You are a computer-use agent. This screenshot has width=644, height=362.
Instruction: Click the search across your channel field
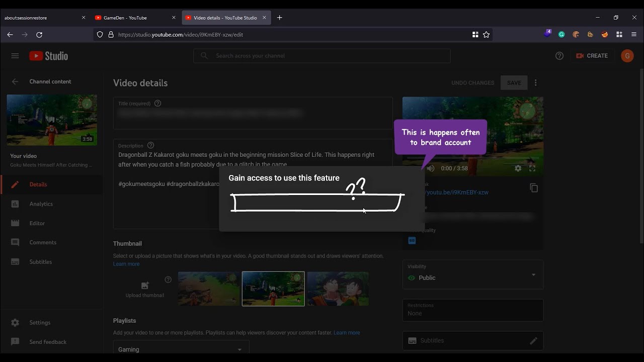pos(322,56)
